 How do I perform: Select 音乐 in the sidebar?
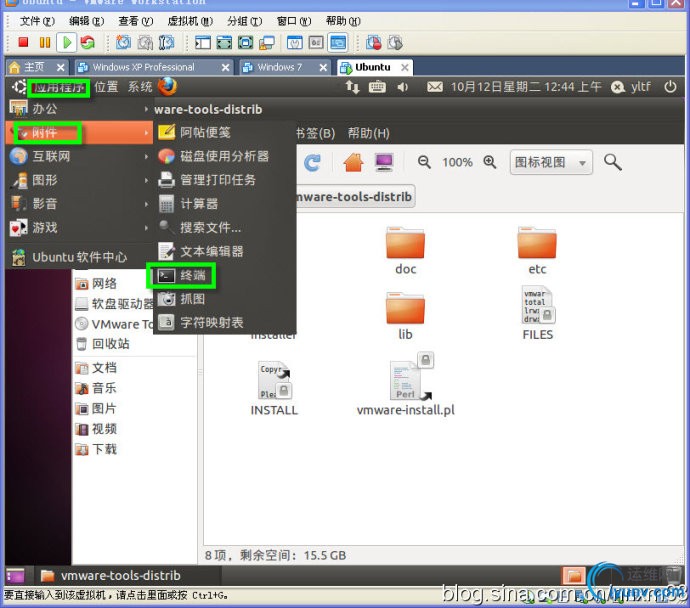point(96,388)
